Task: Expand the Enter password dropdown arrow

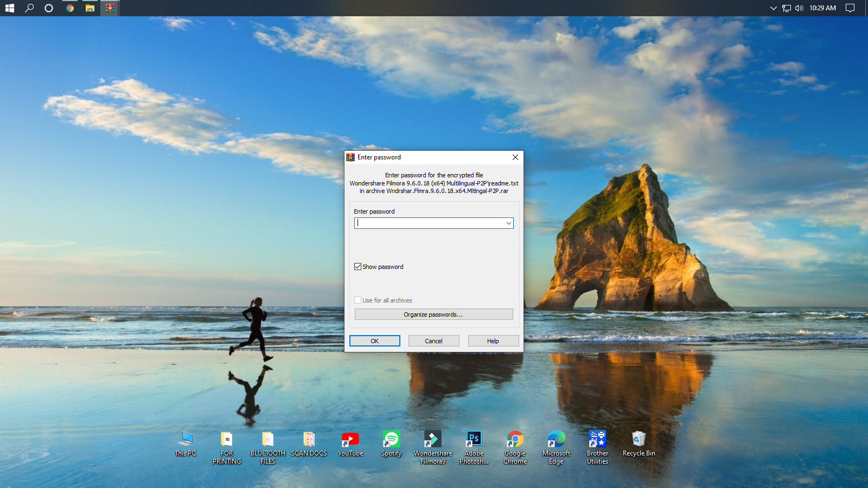Action: [508, 223]
